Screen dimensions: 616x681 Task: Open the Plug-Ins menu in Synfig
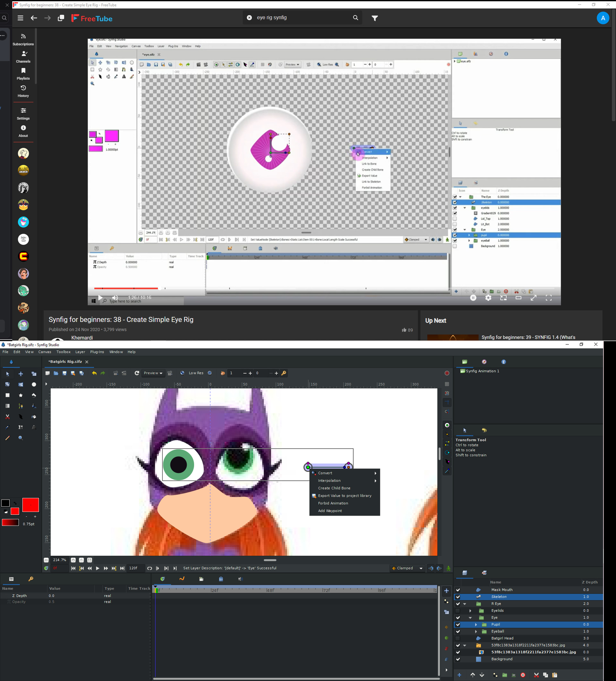tap(97, 352)
